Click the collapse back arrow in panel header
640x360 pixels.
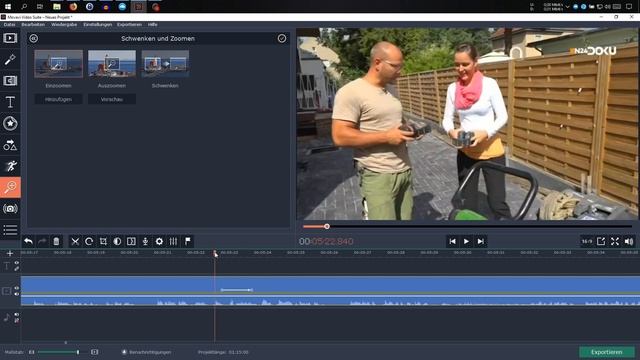point(33,38)
